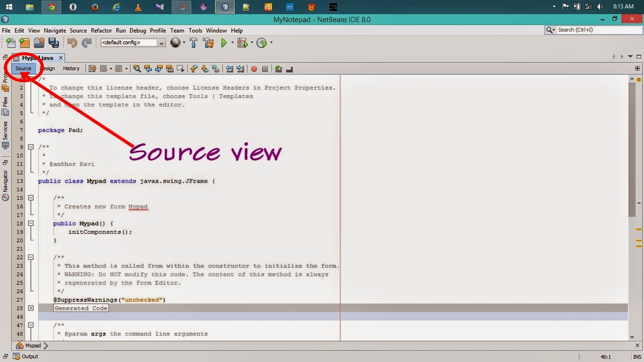Open the Tools menu

click(195, 30)
